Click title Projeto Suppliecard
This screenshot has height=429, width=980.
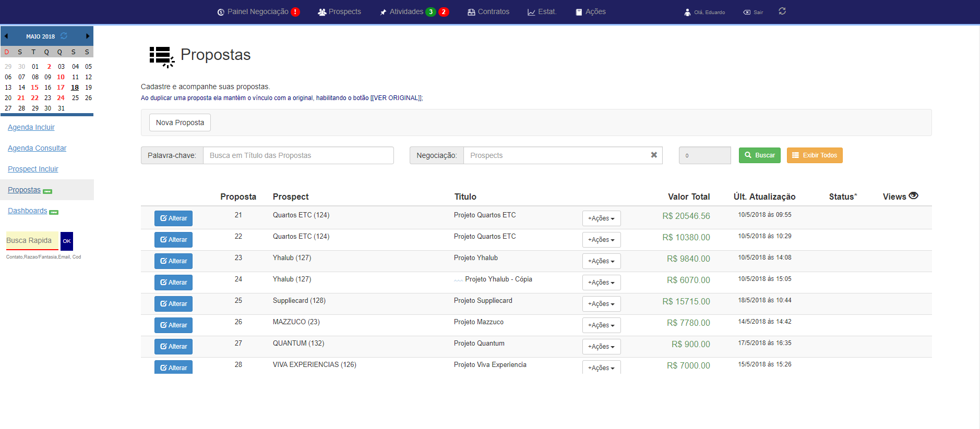click(x=483, y=300)
